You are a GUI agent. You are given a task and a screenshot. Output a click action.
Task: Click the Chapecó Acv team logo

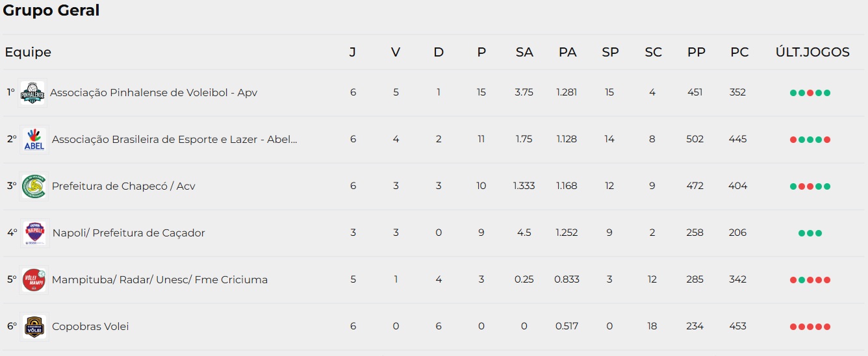[34, 186]
